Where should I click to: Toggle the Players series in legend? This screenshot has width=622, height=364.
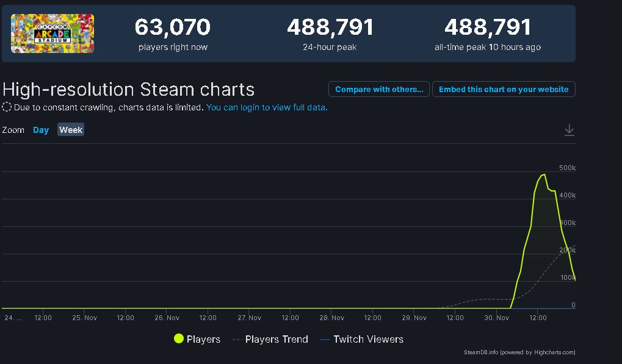197,339
